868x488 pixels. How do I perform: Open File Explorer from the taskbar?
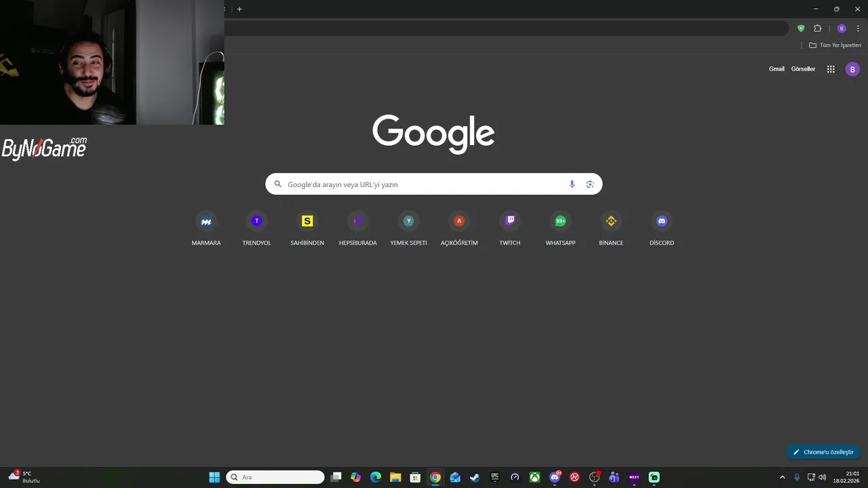click(x=395, y=477)
